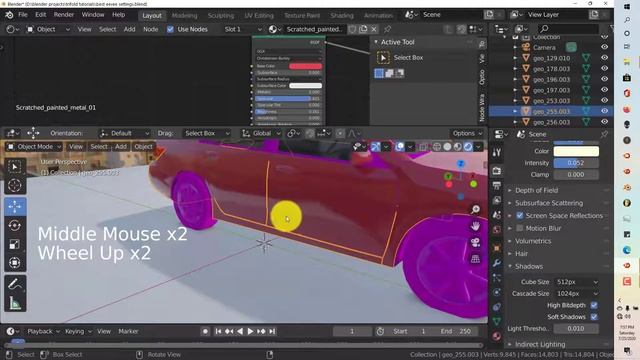Viewport: 640px width, 360px height.
Task: Select geo_178.003 in the outliner
Action: (x=551, y=69)
